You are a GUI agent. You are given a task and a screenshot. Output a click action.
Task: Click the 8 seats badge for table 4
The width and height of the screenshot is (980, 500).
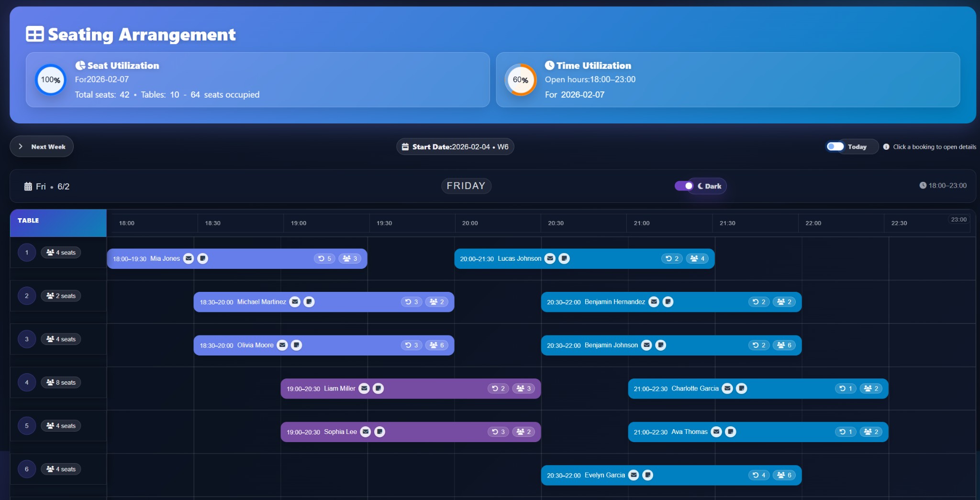pos(61,382)
